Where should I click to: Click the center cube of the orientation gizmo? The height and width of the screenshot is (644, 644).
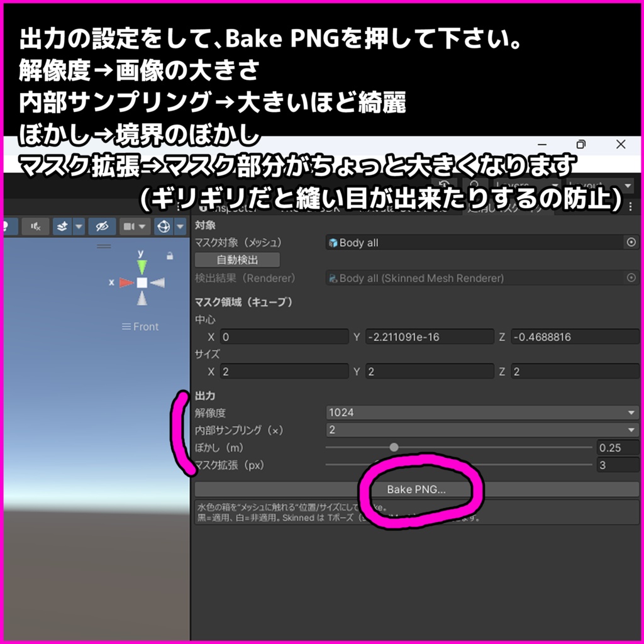(142, 282)
